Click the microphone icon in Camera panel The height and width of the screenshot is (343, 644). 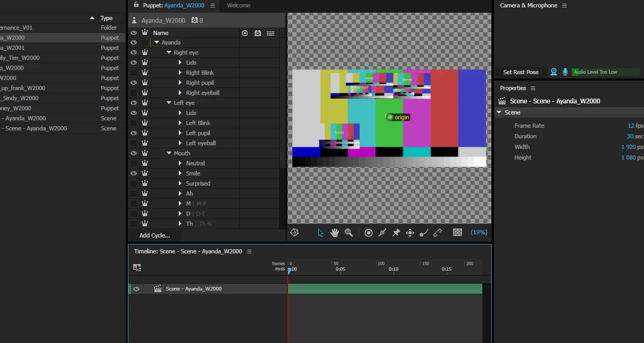pyautogui.click(x=565, y=72)
